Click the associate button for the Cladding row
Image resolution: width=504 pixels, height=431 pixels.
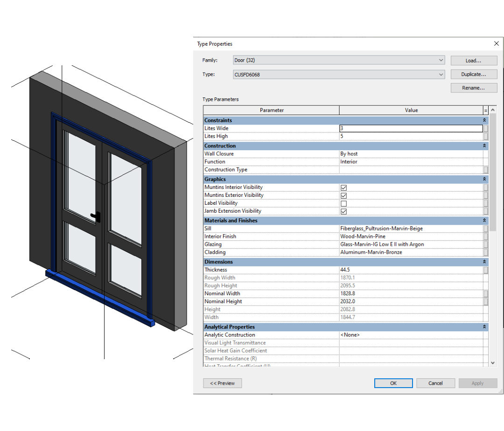pos(486,252)
